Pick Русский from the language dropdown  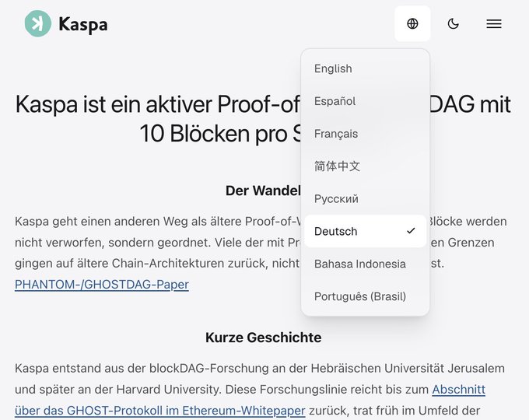[366, 198]
